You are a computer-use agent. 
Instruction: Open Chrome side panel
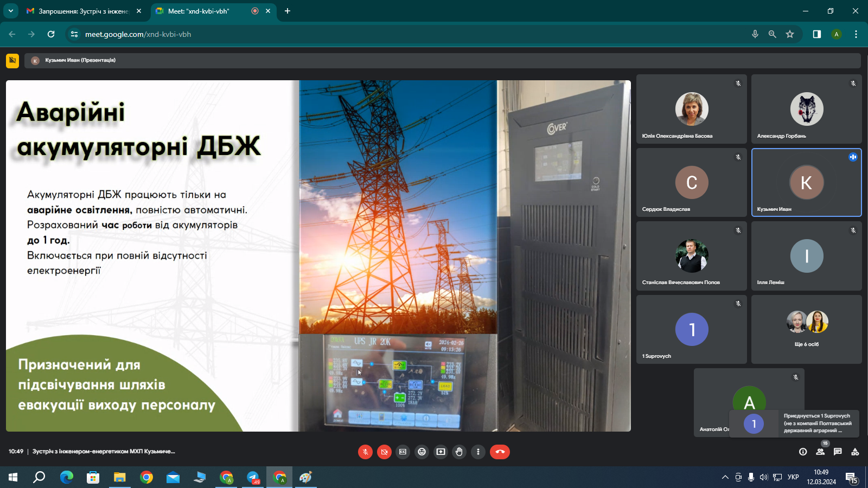click(x=817, y=34)
